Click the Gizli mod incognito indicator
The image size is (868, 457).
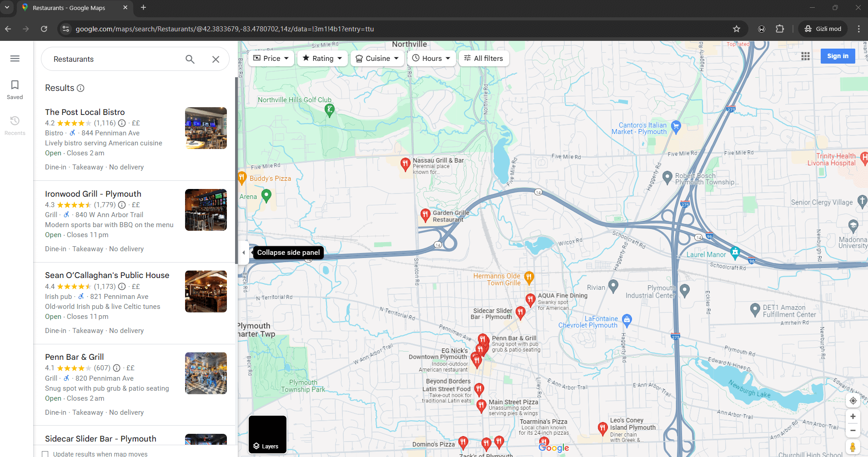(x=823, y=29)
